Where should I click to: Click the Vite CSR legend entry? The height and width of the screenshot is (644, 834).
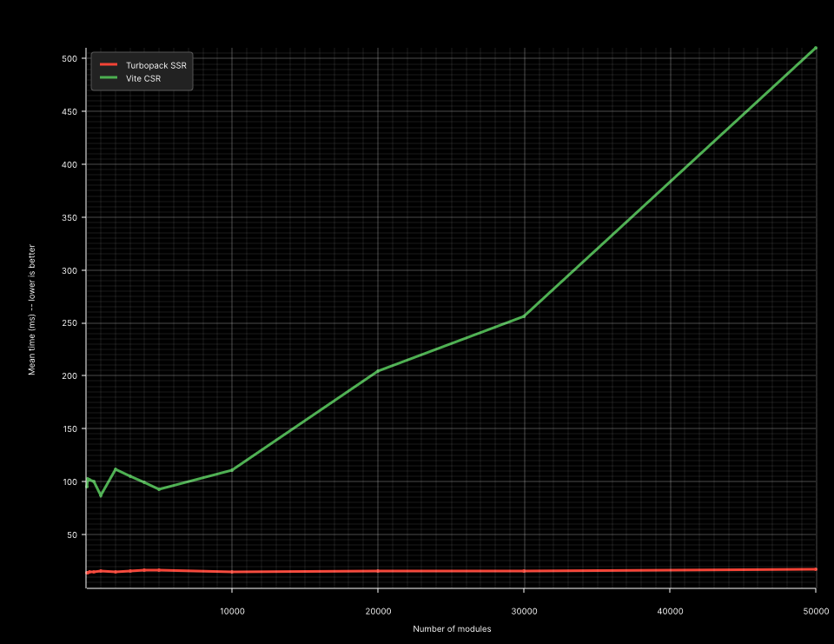click(130, 78)
